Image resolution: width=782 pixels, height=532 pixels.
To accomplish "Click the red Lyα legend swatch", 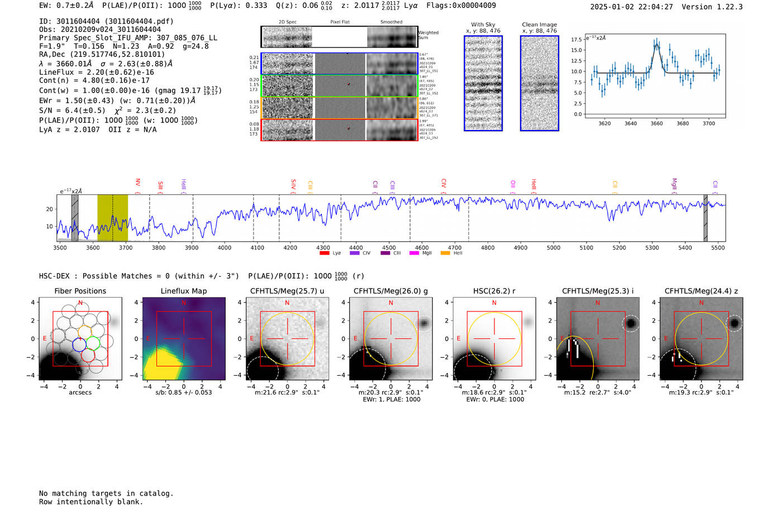I will [324, 253].
